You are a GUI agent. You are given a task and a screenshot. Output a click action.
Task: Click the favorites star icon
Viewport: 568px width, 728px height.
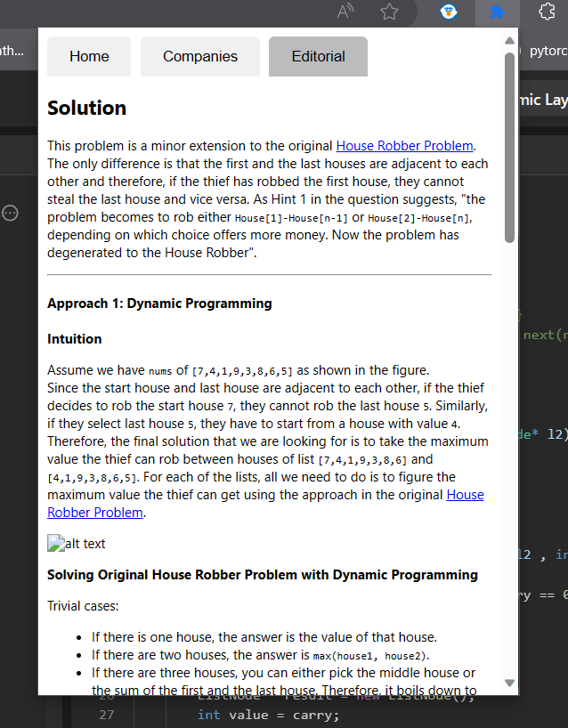[x=389, y=12]
